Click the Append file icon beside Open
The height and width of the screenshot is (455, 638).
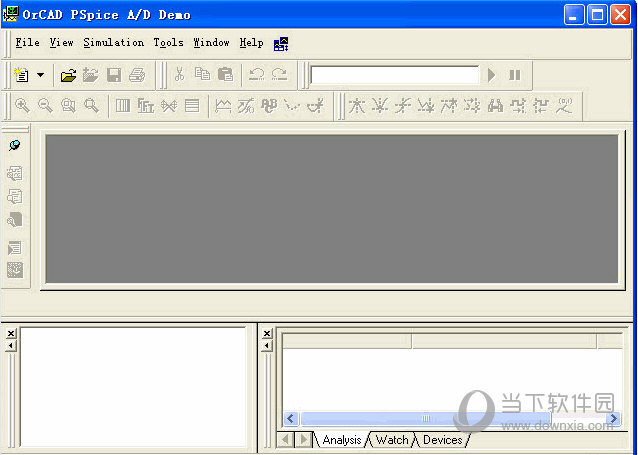pos(91,75)
